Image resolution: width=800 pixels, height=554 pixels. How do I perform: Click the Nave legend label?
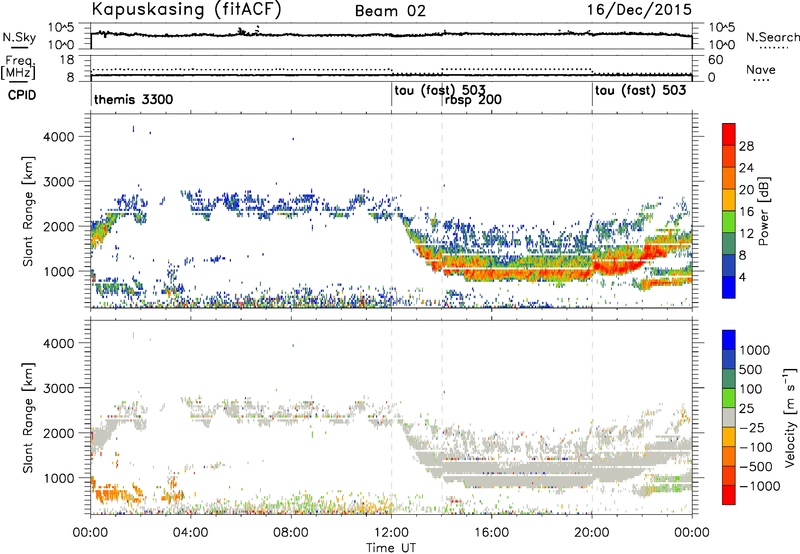coord(761,70)
